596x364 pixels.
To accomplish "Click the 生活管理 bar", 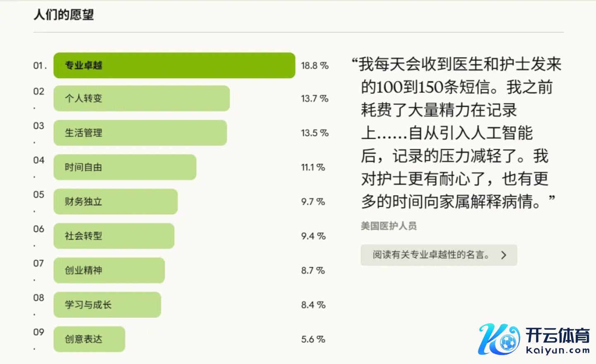I will tap(140, 133).
